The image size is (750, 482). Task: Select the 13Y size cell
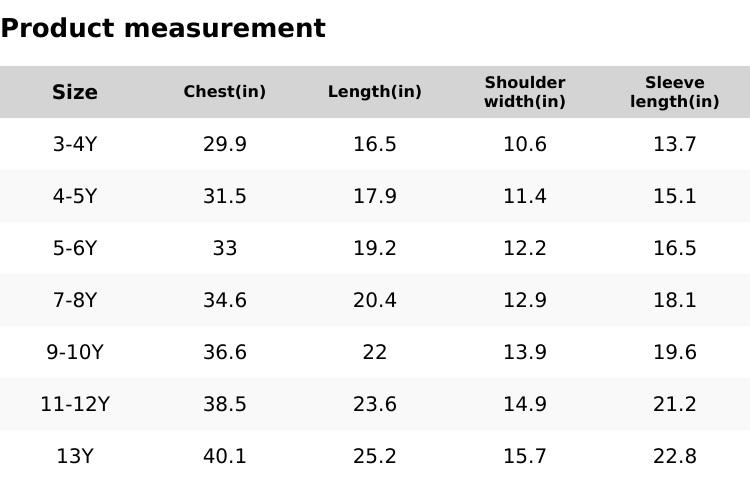coord(75,456)
